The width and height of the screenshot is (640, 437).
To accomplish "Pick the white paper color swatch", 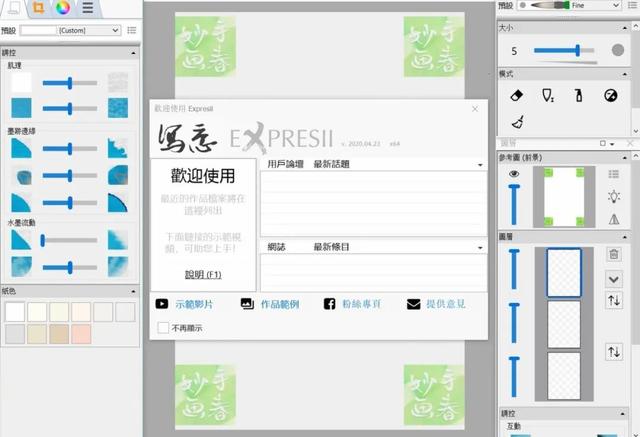I will (x=15, y=312).
